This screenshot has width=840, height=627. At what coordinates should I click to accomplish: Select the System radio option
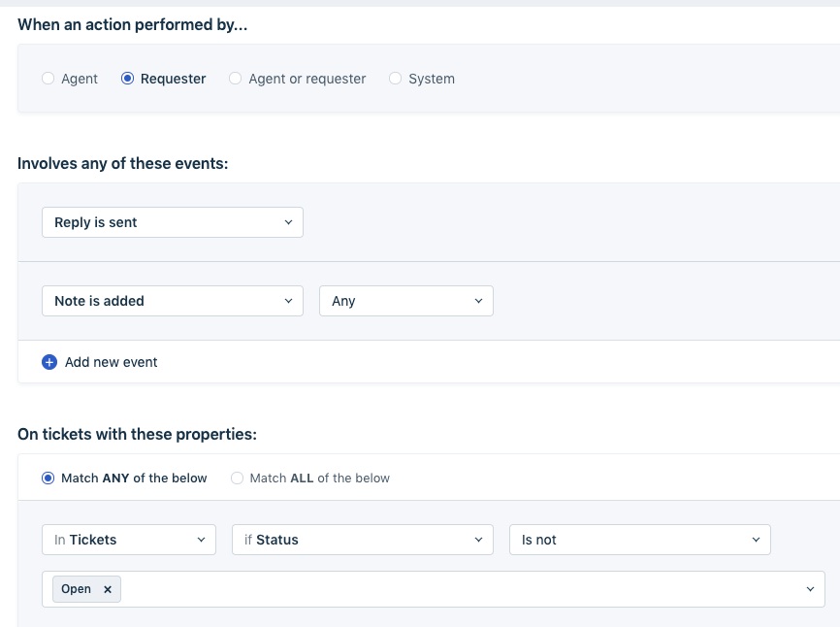point(395,79)
